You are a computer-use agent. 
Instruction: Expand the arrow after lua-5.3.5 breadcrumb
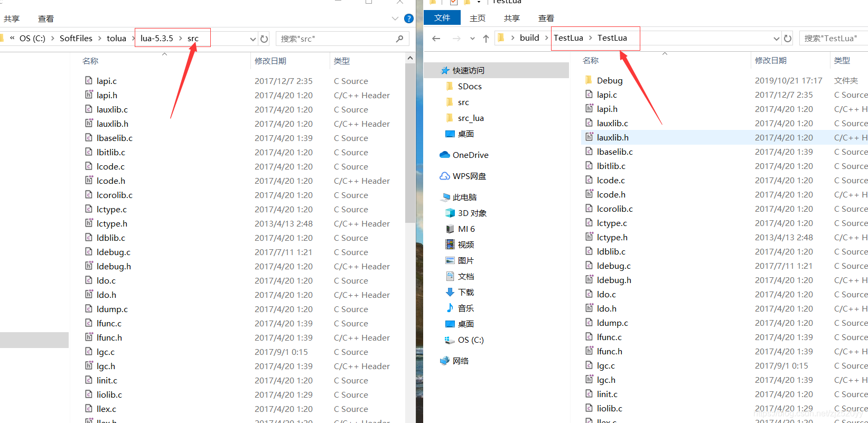[180, 38]
